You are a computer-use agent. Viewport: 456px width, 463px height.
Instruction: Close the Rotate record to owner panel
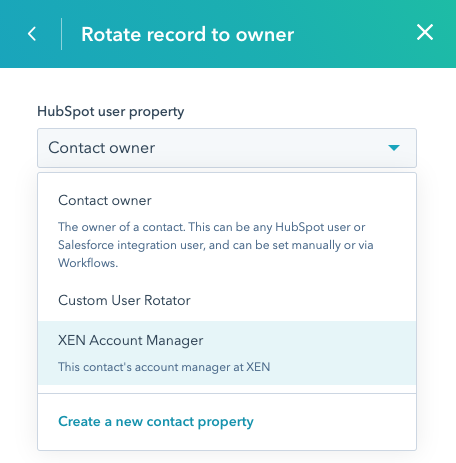tap(425, 33)
